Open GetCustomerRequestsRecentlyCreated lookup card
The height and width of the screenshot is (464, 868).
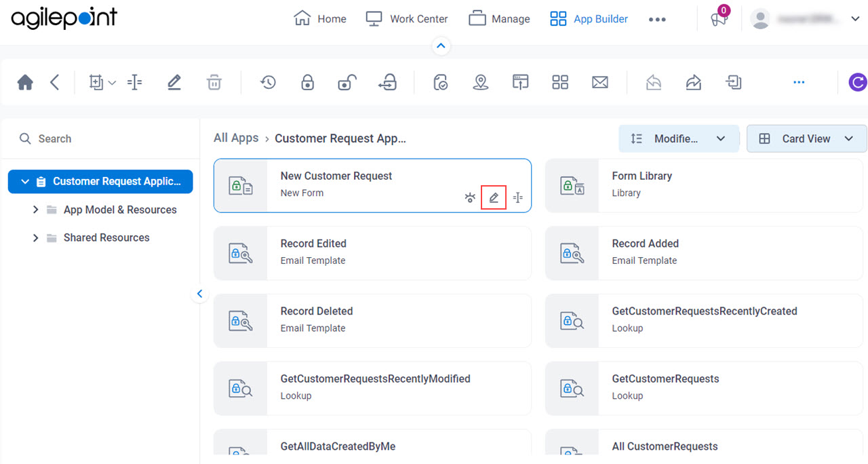pos(704,321)
